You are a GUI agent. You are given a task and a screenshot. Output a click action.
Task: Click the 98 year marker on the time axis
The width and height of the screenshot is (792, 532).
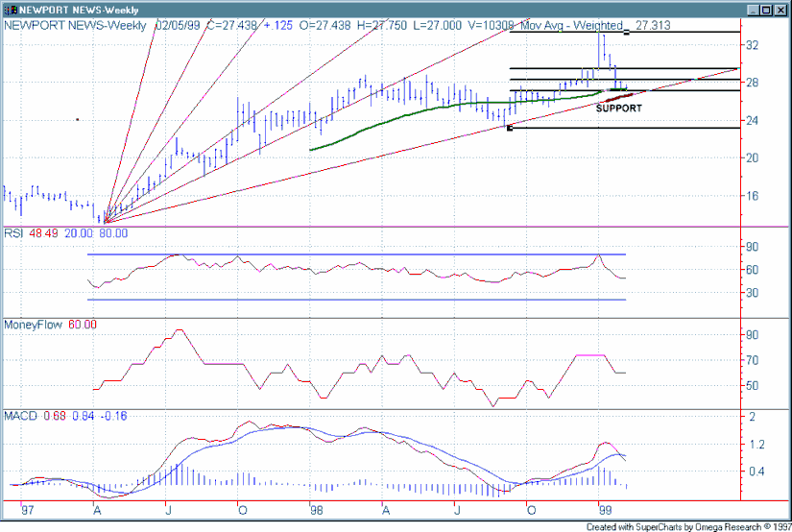point(316,510)
